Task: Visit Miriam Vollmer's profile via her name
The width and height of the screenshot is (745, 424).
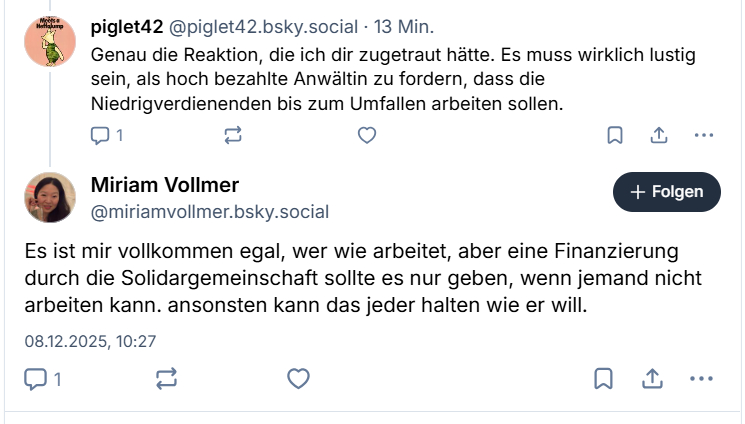Action: coord(165,186)
